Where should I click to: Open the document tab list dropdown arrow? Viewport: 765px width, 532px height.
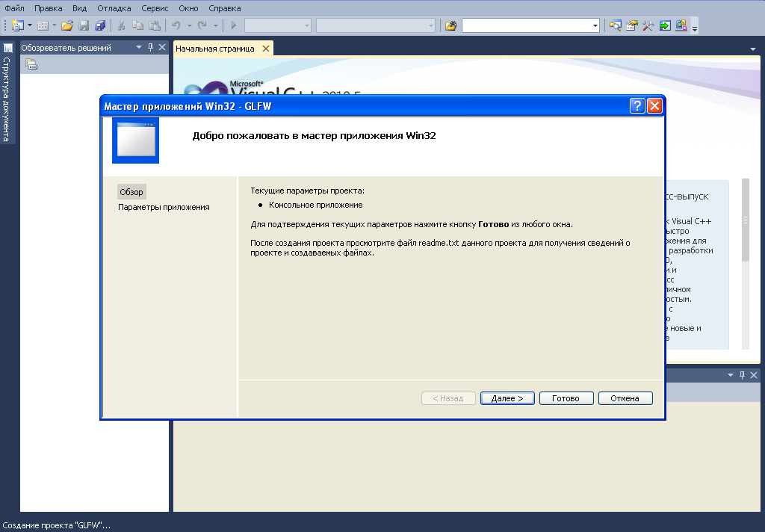[753, 49]
